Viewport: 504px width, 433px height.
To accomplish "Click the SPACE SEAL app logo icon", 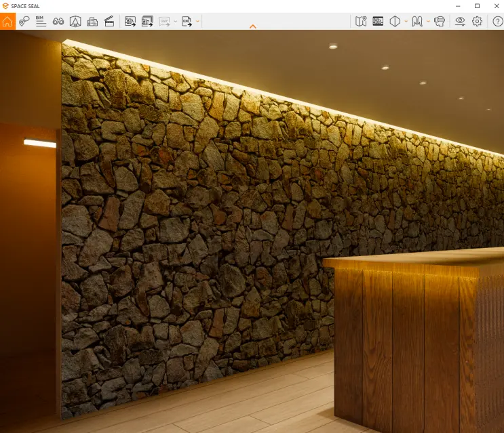I will pos(5,6).
